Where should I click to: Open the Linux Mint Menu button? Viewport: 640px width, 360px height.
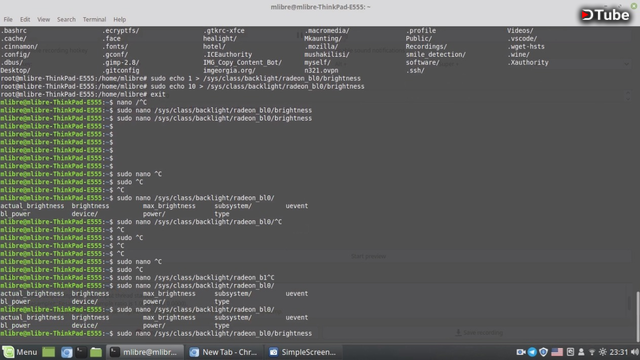coord(20,352)
